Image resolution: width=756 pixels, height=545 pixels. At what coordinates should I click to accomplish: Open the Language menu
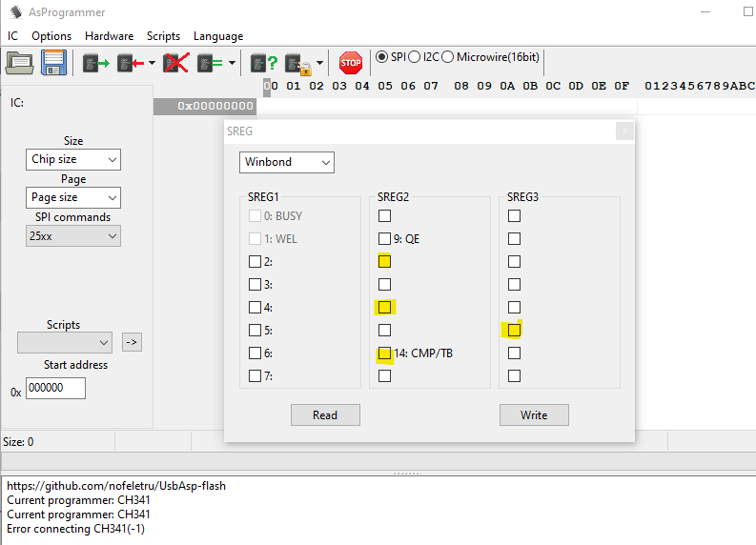(x=218, y=36)
